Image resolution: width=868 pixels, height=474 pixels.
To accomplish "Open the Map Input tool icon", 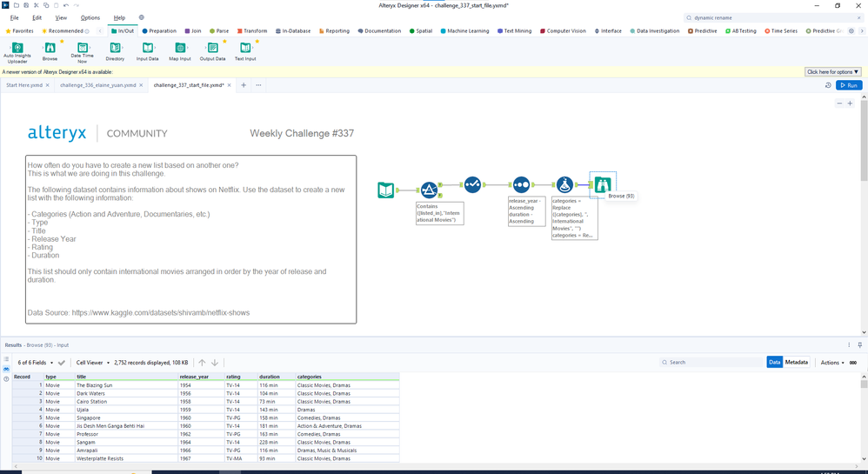I will coord(180,49).
